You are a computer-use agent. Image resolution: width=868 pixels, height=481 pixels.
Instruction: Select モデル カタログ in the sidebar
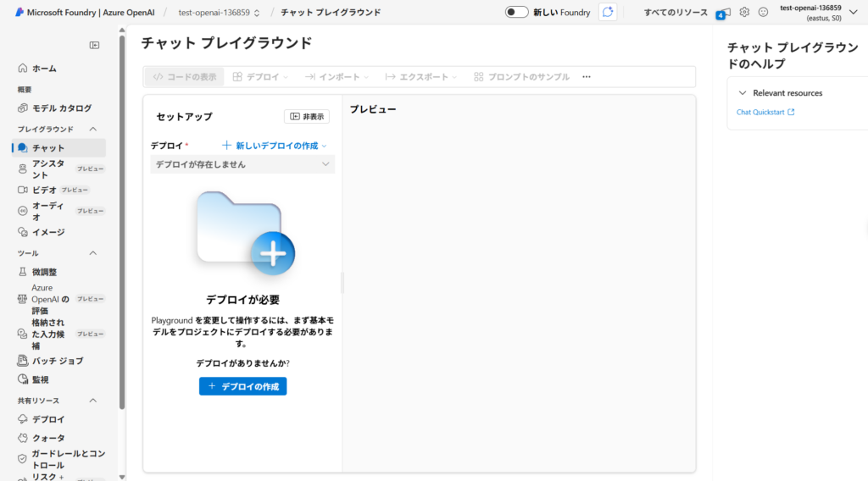tap(58, 108)
